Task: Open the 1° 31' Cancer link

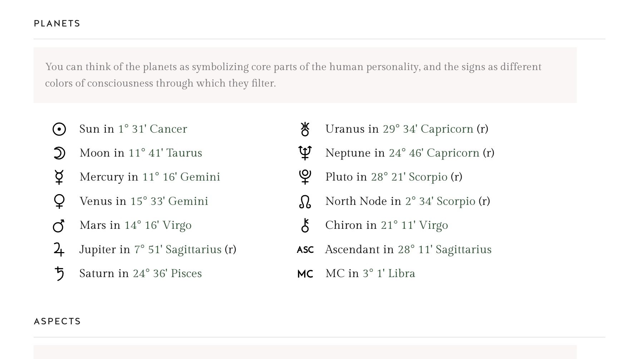Action: 153,129
